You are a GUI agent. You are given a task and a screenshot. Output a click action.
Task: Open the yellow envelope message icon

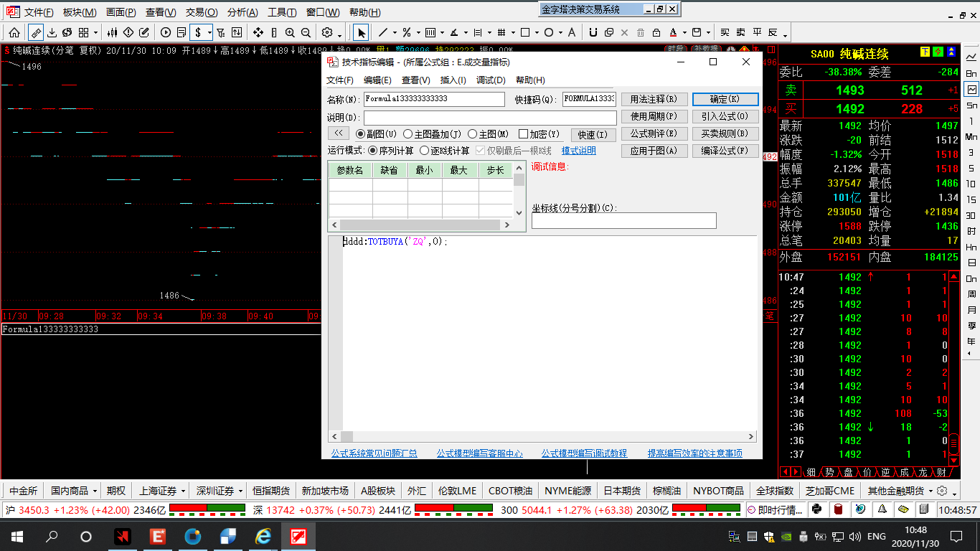(904, 510)
